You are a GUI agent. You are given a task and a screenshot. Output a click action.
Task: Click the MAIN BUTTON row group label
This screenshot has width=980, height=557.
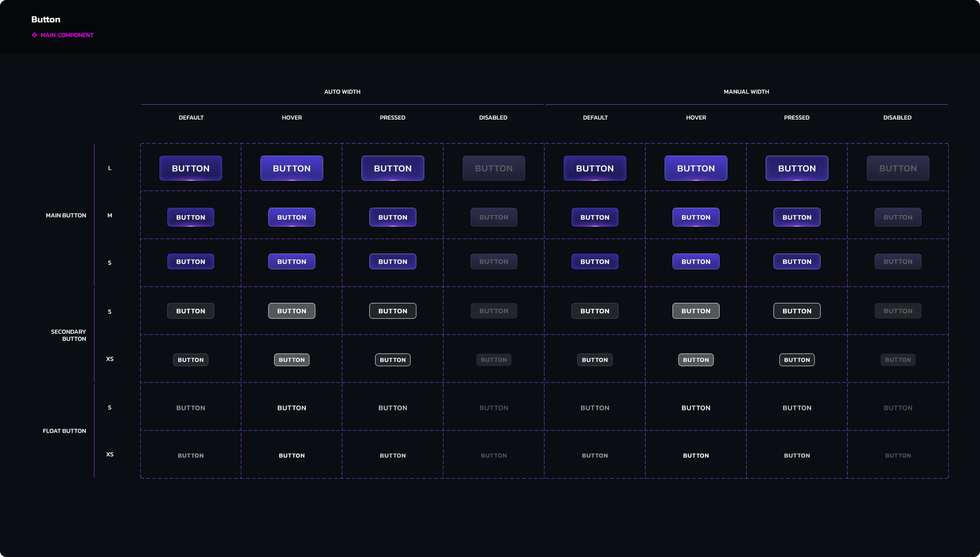click(x=66, y=215)
